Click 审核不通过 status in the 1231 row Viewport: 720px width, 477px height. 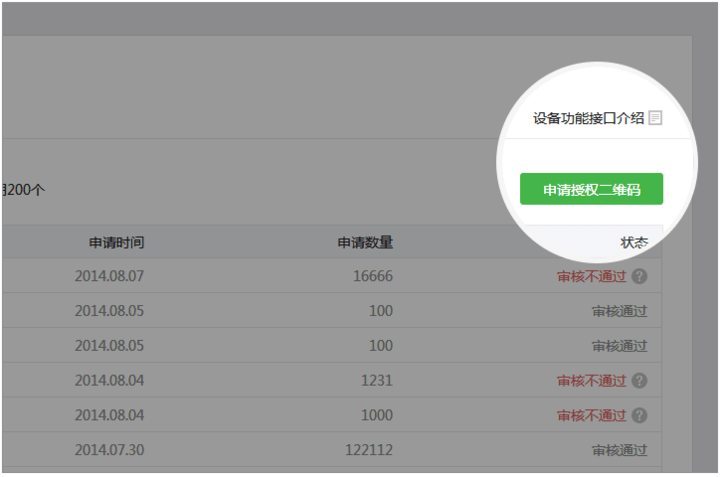(591, 381)
